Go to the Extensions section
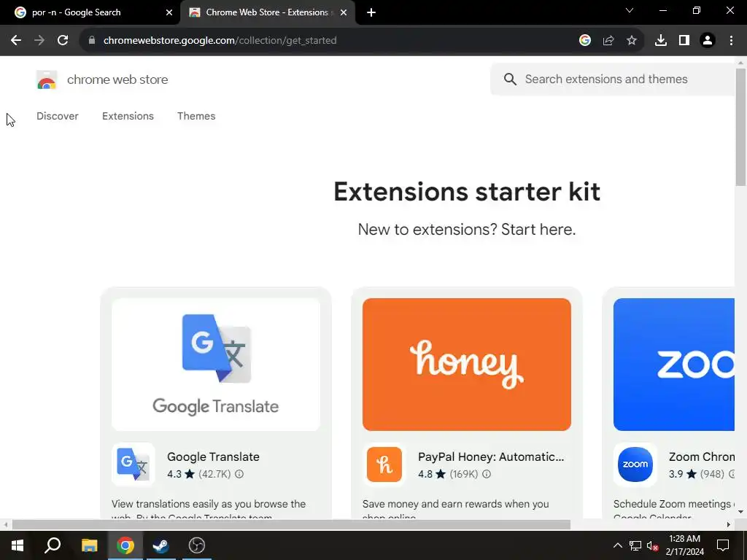 [128, 116]
